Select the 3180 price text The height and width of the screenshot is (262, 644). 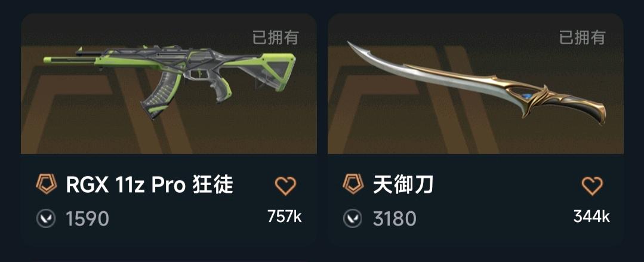click(x=395, y=218)
